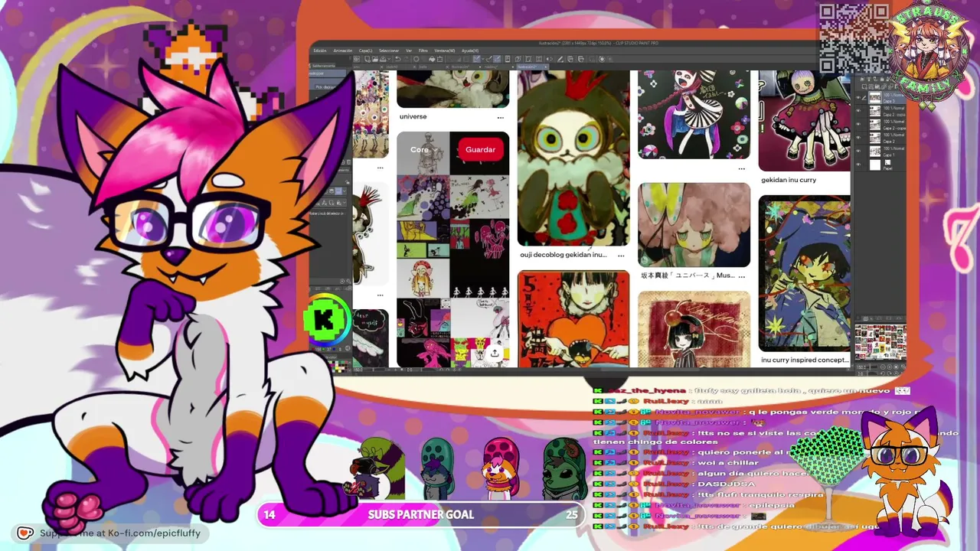
Task: Toggle visibility of the Papel layer
Action: [857, 165]
